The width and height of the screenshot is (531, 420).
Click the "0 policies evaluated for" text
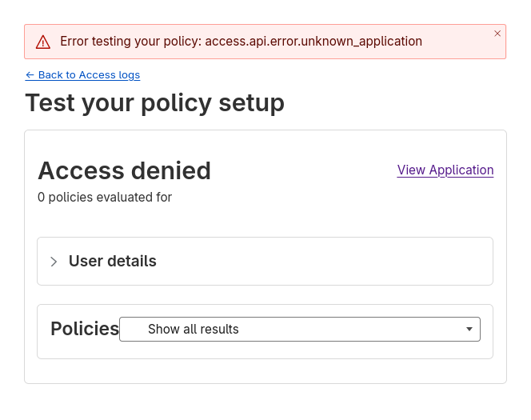(105, 197)
